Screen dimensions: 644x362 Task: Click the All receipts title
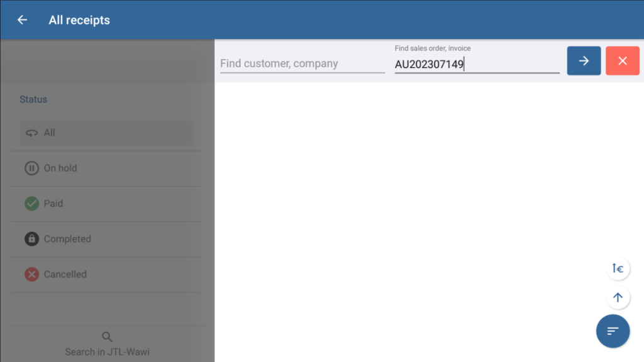(79, 20)
